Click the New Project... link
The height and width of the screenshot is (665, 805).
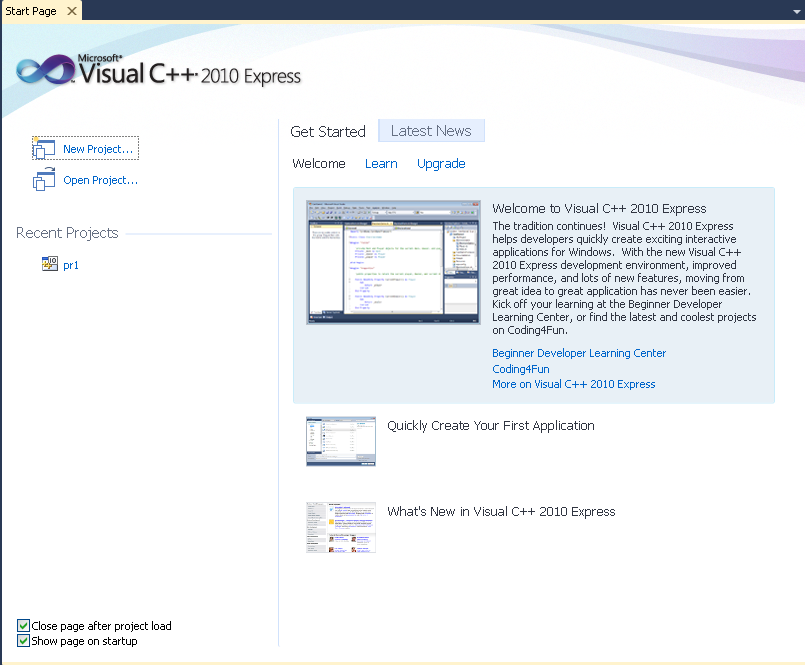click(x=98, y=149)
